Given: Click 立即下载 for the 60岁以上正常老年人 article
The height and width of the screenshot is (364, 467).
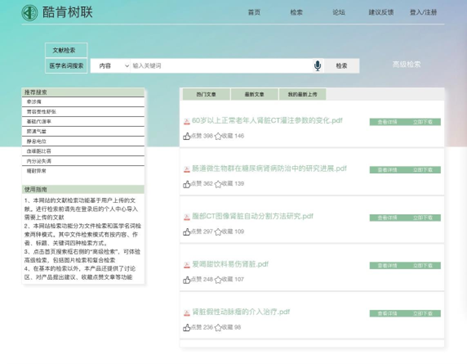Looking at the screenshot, I should 423,122.
